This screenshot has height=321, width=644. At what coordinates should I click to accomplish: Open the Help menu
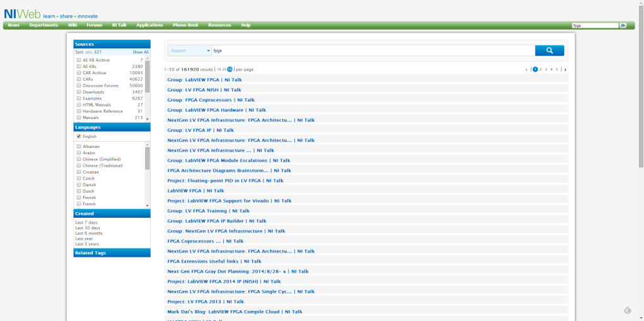pyautogui.click(x=246, y=25)
